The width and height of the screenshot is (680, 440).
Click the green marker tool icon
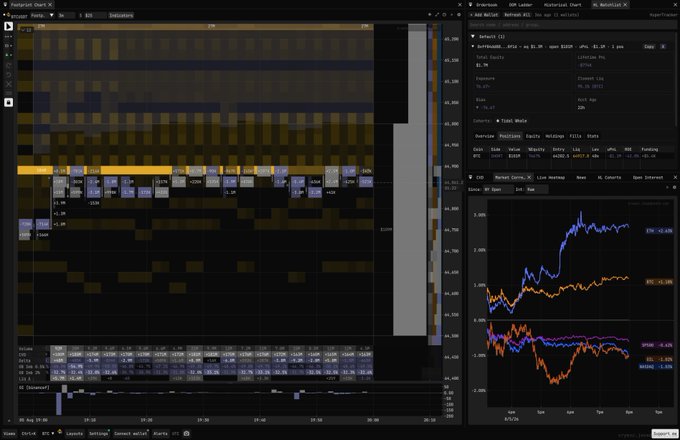point(8,55)
